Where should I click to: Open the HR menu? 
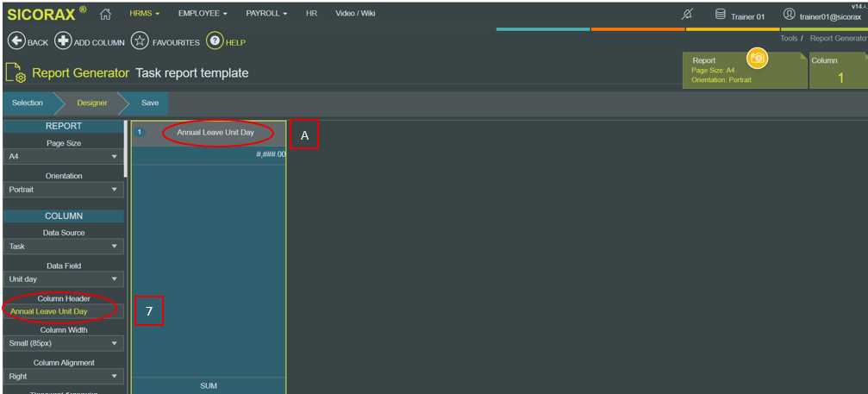pos(312,13)
